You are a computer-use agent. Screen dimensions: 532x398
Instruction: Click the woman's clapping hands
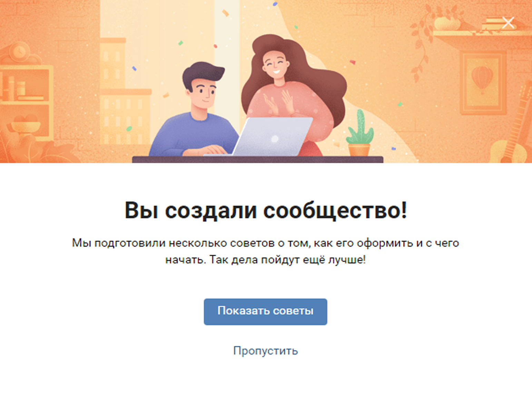(279, 102)
